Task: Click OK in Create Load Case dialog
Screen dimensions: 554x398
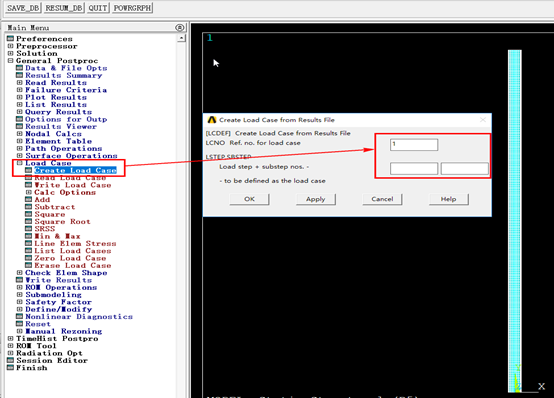Action: [x=249, y=199]
